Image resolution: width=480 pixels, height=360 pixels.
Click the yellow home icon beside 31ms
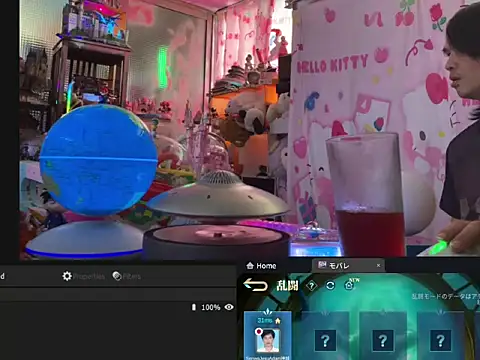pos(278,320)
